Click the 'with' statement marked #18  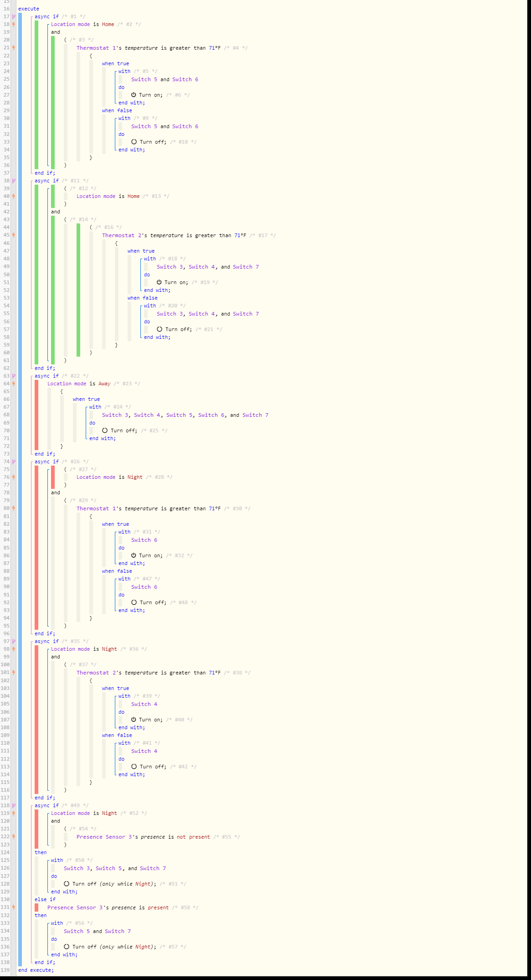point(150,259)
